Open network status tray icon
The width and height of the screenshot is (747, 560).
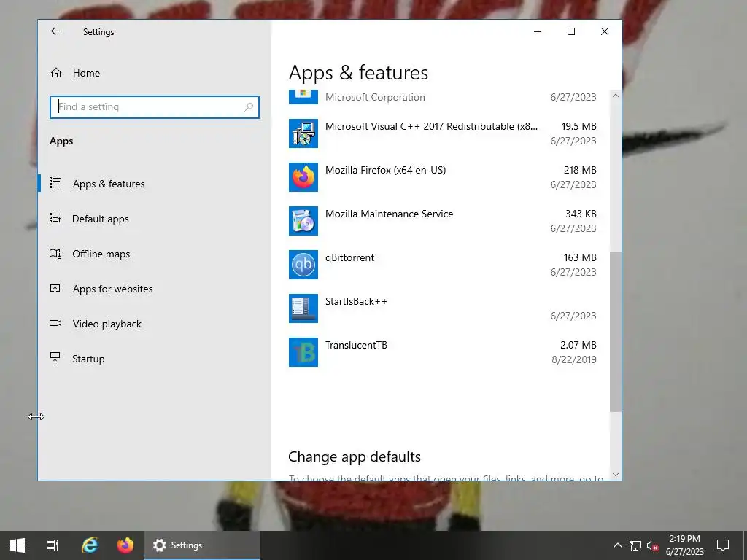(635, 545)
